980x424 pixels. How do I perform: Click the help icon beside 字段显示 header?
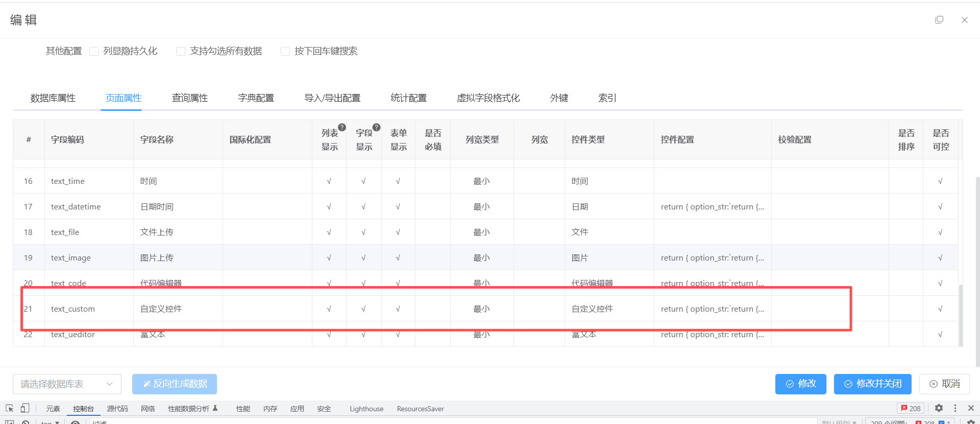pos(376,127)
